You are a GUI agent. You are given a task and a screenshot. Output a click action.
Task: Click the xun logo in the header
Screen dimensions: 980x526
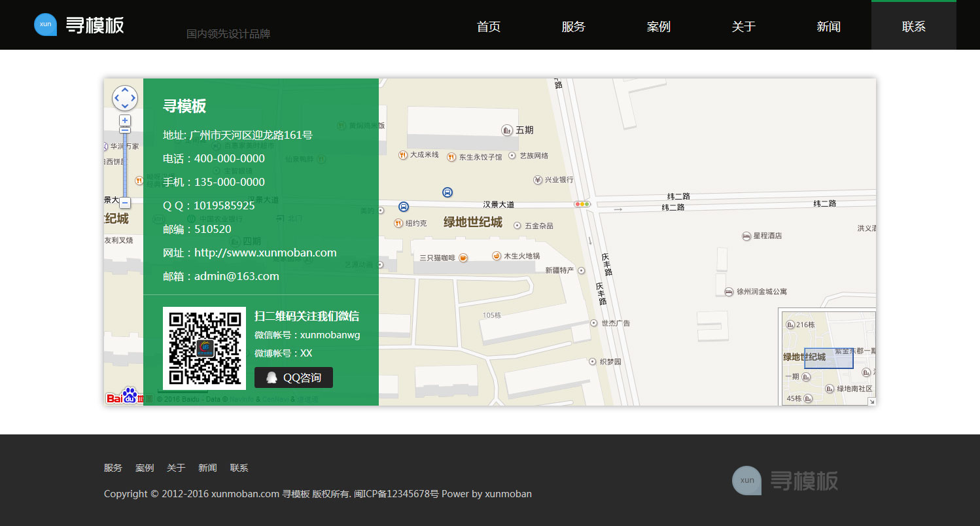click(45, 25)
